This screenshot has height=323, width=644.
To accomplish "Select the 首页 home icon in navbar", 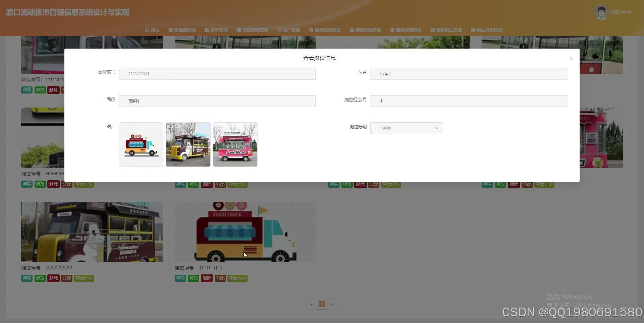I will (x=148, y=30).
